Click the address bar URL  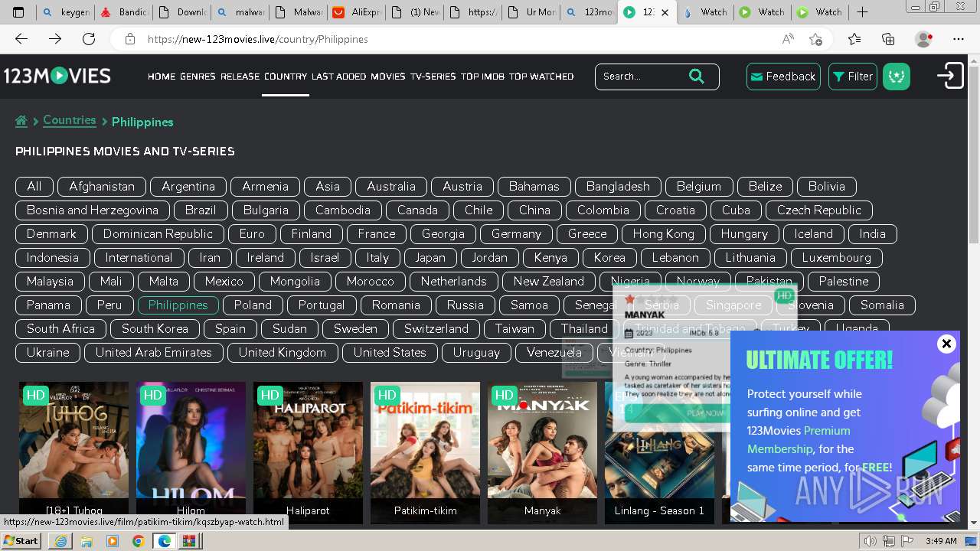257,39
